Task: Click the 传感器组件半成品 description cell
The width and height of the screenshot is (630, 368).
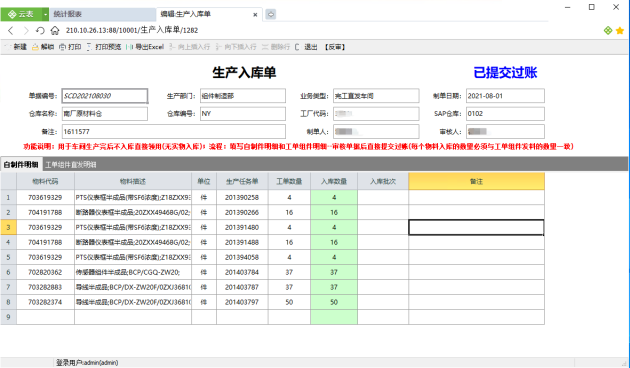Action: [x=133, y=272]
